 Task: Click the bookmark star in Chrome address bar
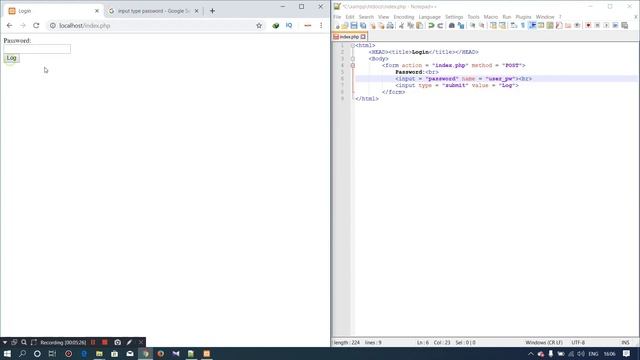[x=259, y=25]
